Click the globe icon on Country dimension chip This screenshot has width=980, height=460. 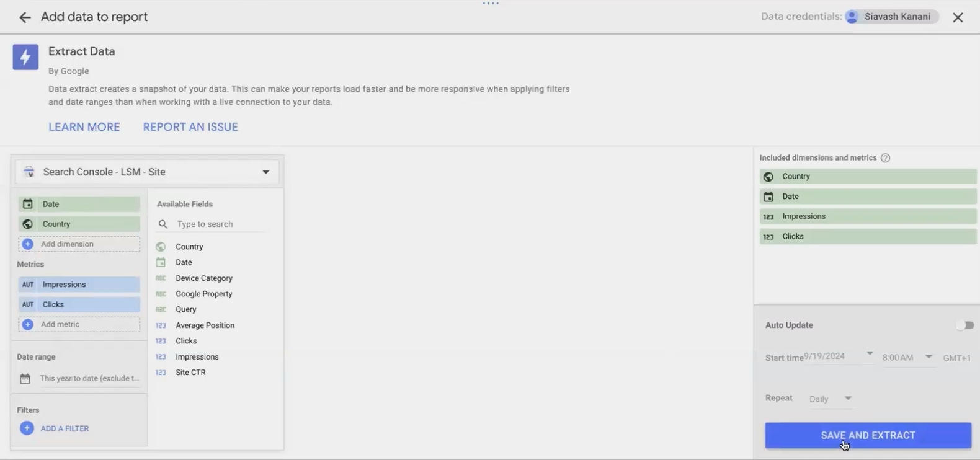(27, 224)
